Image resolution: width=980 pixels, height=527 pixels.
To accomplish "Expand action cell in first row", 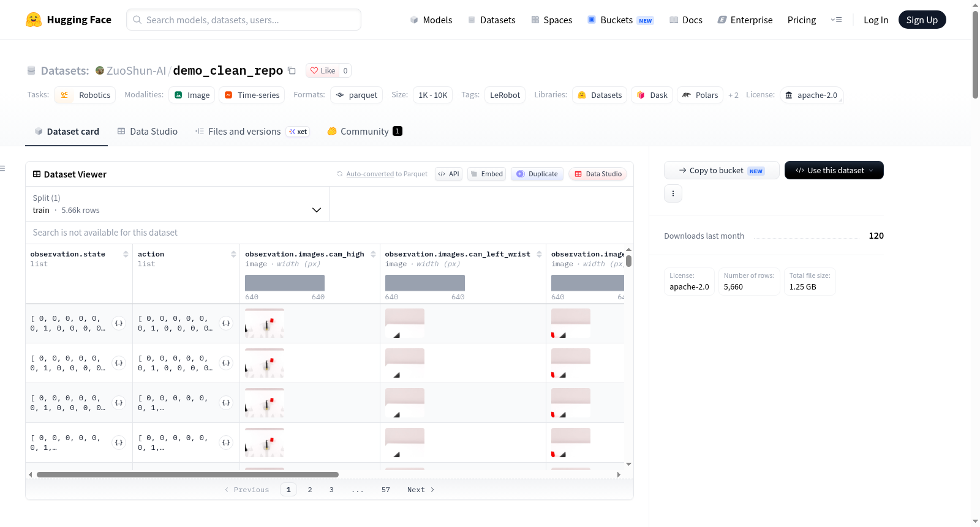I will (x=226, y=323).
